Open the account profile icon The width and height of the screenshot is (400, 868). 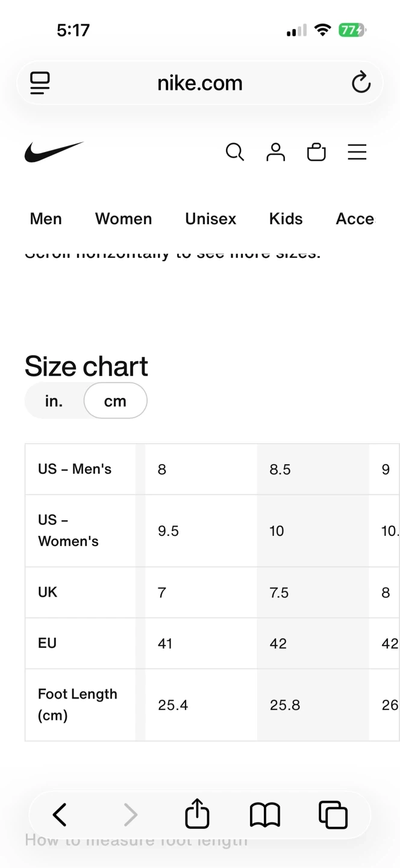(275, 152)
